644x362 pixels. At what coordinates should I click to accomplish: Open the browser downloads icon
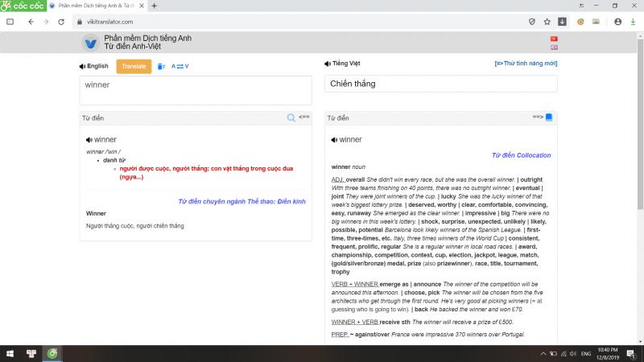562,22
